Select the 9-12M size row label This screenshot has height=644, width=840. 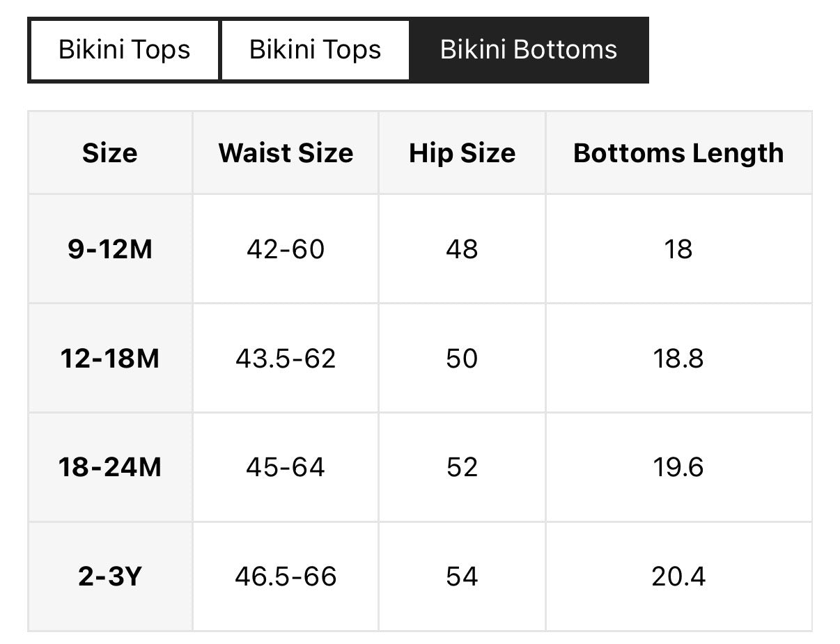[110, 249]
